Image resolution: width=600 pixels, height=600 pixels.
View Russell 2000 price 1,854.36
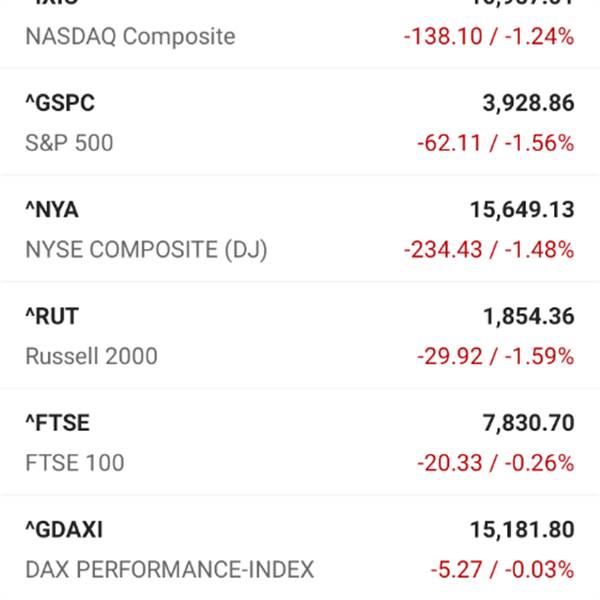click(529, 316)
